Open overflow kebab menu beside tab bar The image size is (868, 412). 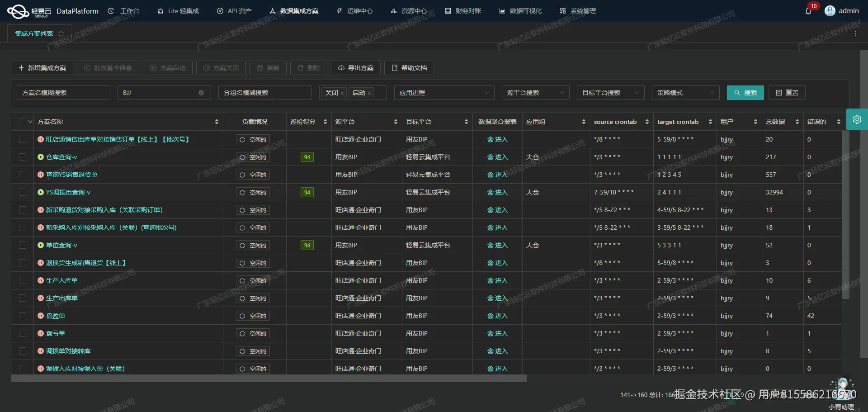855,33
